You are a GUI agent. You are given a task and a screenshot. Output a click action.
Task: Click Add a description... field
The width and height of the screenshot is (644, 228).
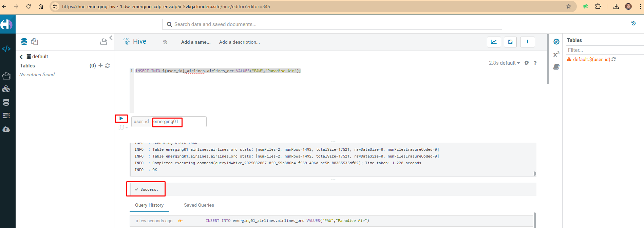(240, 42)
